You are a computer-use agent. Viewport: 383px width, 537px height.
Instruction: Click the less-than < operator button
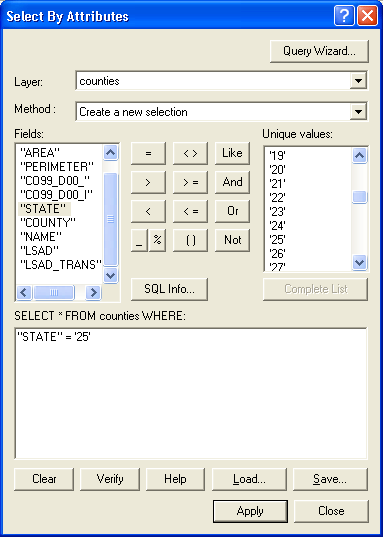[148, 211]
